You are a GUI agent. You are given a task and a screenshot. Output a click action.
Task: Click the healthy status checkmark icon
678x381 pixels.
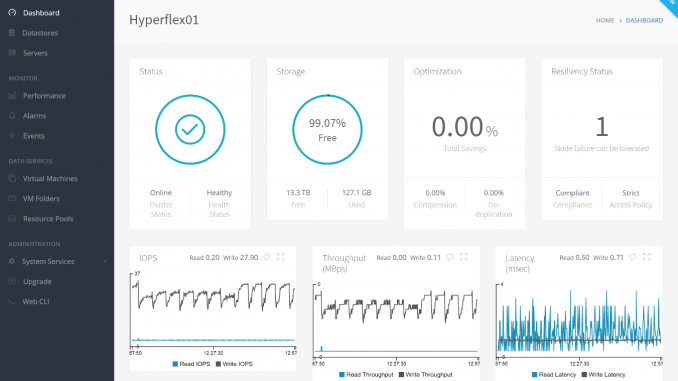coord(190,129)
